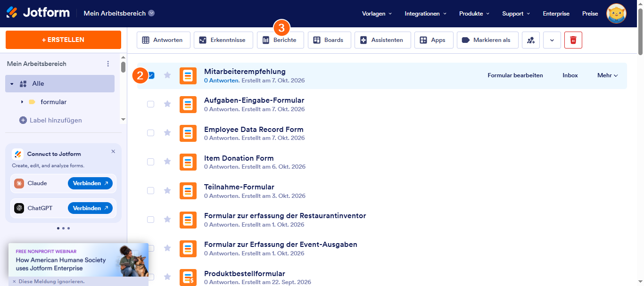Star the Restaurantinventor form
Image resolution: width=644 pixels, height=286 pixels.
point(167,219)
